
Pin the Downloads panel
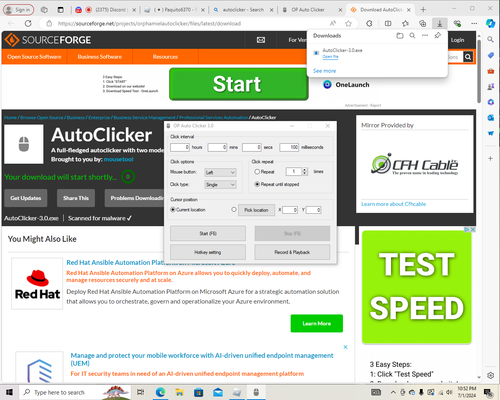click(x=438, y=35)
